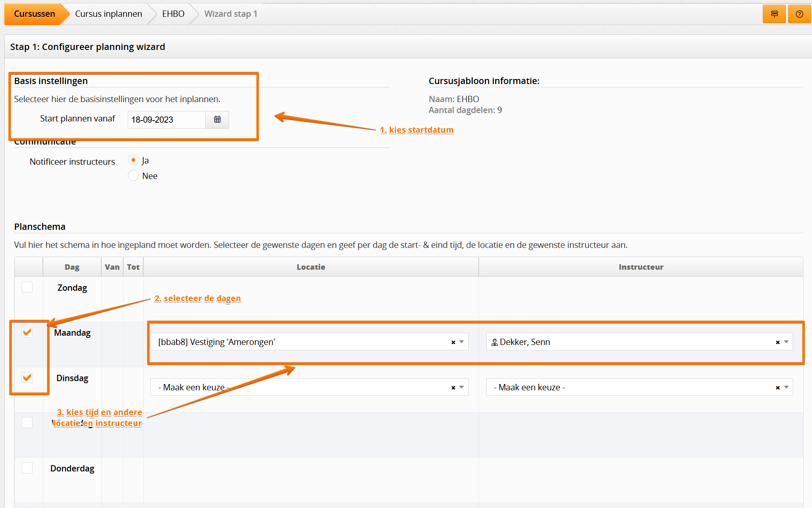Image resolution: width=812 pixels, height=508 pixels.
Task: Enable the Zondag checkbox
Action: (27, 287)
